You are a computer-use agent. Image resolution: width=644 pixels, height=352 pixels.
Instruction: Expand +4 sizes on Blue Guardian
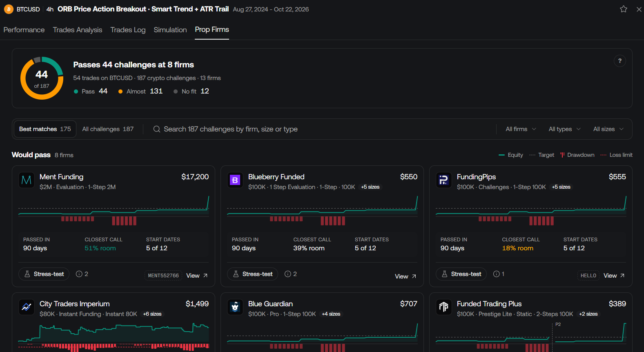tap(331, 314)
